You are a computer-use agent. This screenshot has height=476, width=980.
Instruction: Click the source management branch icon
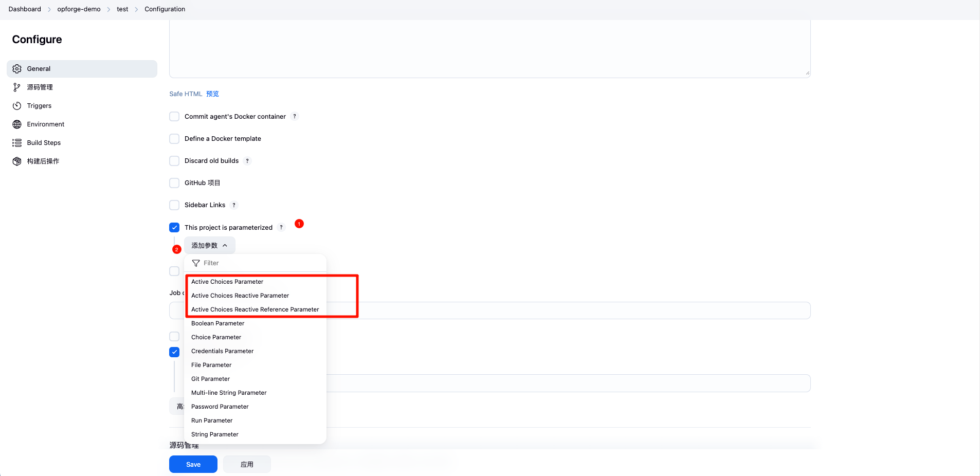[17, 87]
